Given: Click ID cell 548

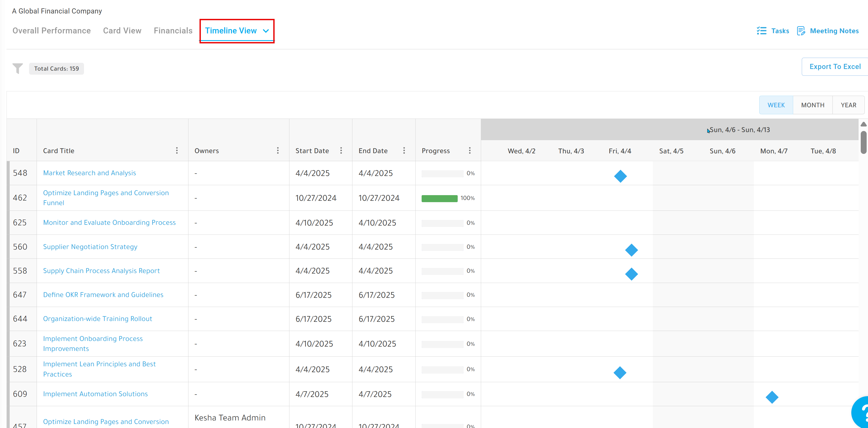Looking at the screenshot, I should (20, 173).
